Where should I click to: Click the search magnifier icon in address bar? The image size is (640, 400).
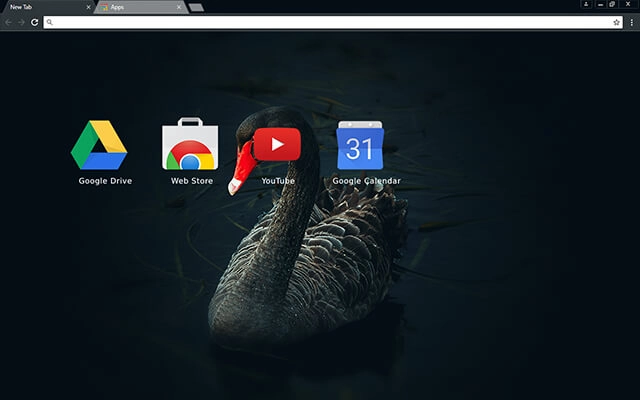point(49,22)
